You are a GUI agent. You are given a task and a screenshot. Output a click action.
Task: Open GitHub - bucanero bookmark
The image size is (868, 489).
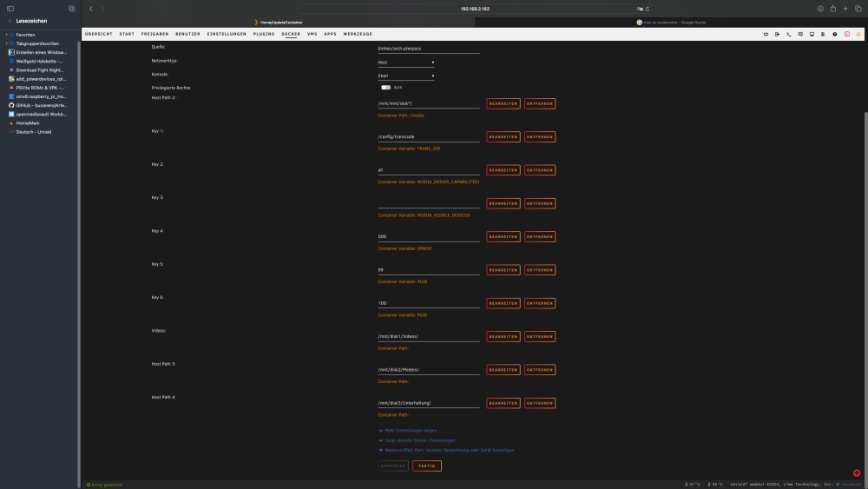[37, 105]
